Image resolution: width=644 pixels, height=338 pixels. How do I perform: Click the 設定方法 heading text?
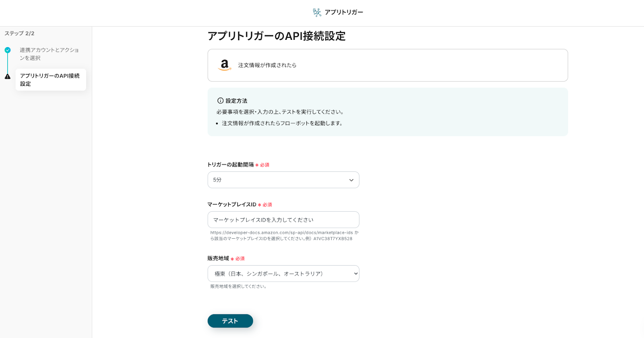[236, 101]
